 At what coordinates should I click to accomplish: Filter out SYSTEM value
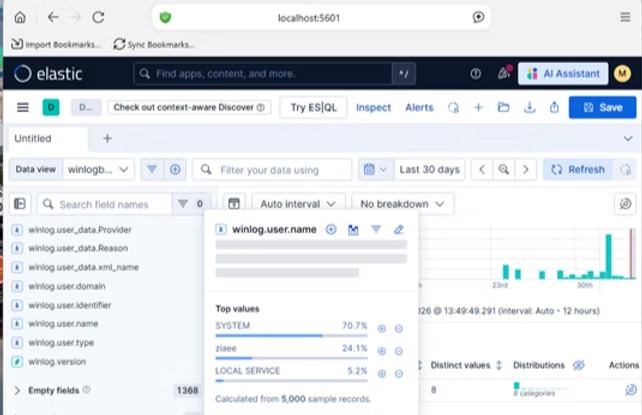coord(398,329)
